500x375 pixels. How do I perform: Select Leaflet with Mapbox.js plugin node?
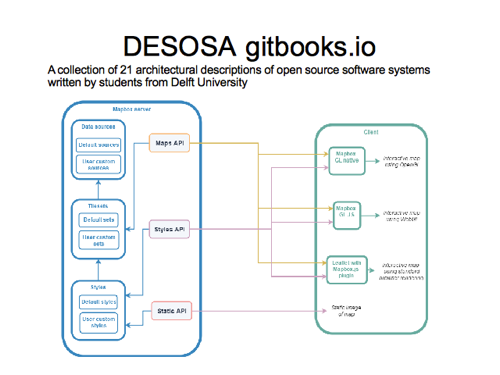[347, 270]
